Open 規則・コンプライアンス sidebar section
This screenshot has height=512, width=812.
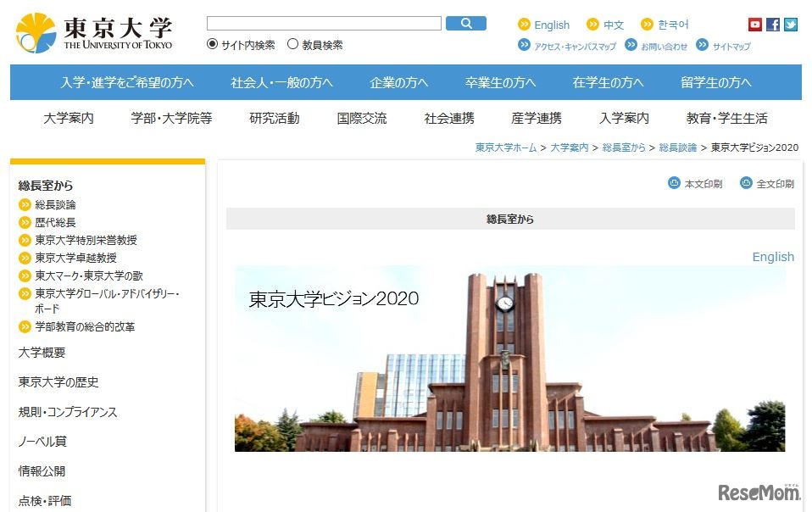[x=68, y=412]
